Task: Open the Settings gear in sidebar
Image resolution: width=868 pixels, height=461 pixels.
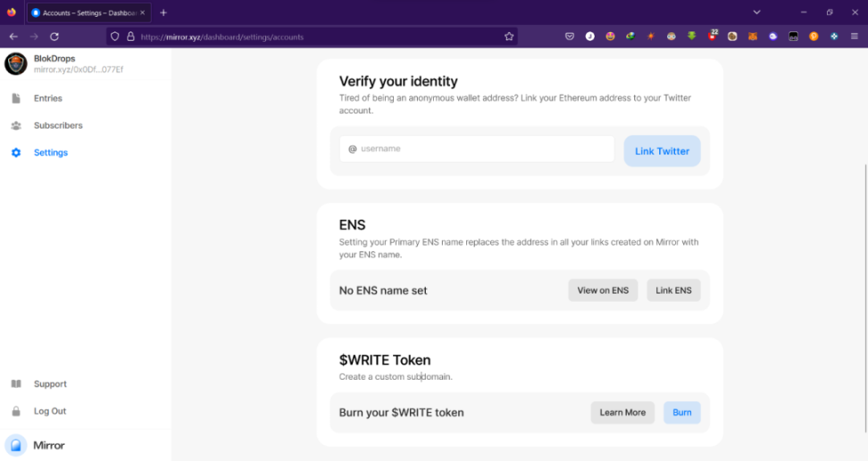Action: [16, 153]
